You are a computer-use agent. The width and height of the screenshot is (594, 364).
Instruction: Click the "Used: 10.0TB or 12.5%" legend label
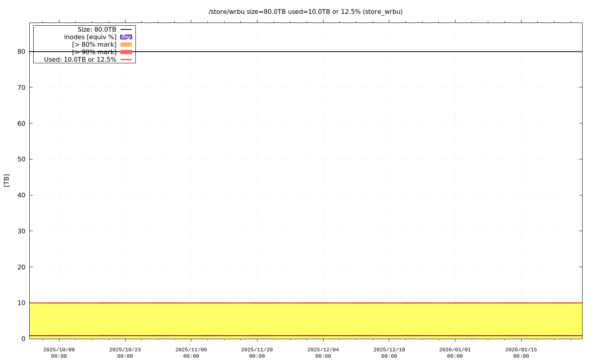click(80, 60)
